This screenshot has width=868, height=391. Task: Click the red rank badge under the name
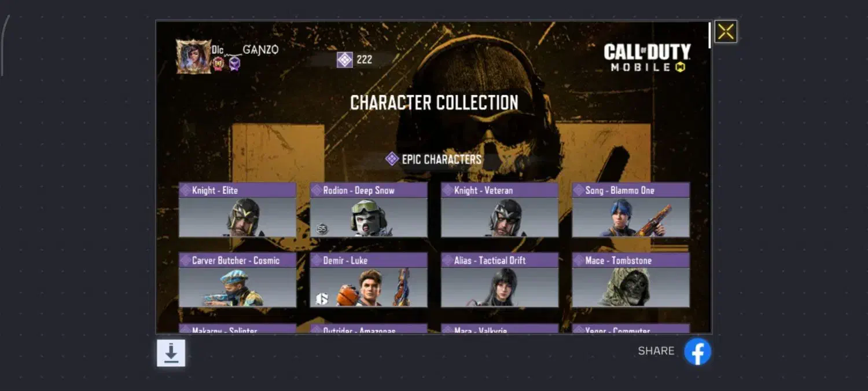(218, 64)
